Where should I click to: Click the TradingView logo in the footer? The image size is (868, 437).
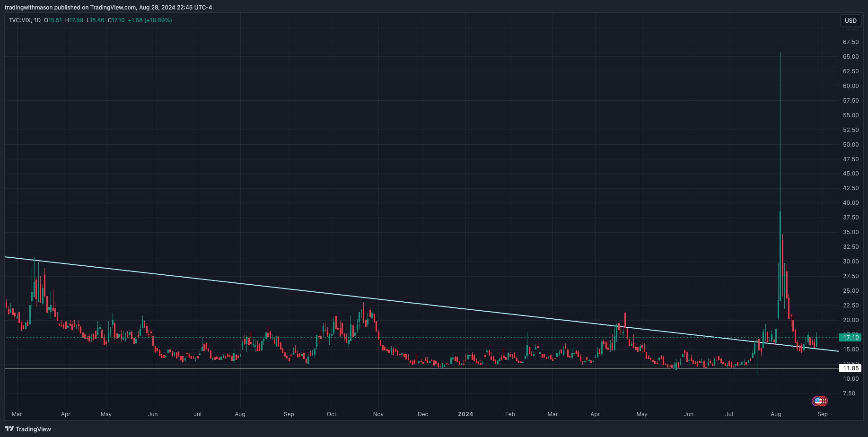(28, 429)
